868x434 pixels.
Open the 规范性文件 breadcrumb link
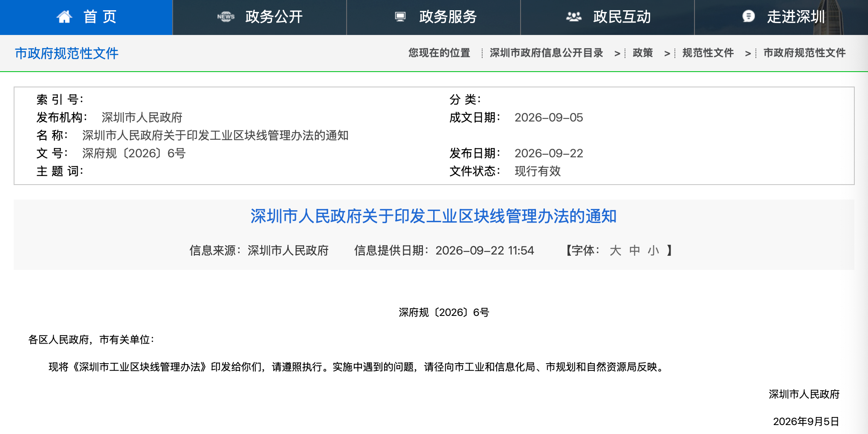[x=708, y=53]
